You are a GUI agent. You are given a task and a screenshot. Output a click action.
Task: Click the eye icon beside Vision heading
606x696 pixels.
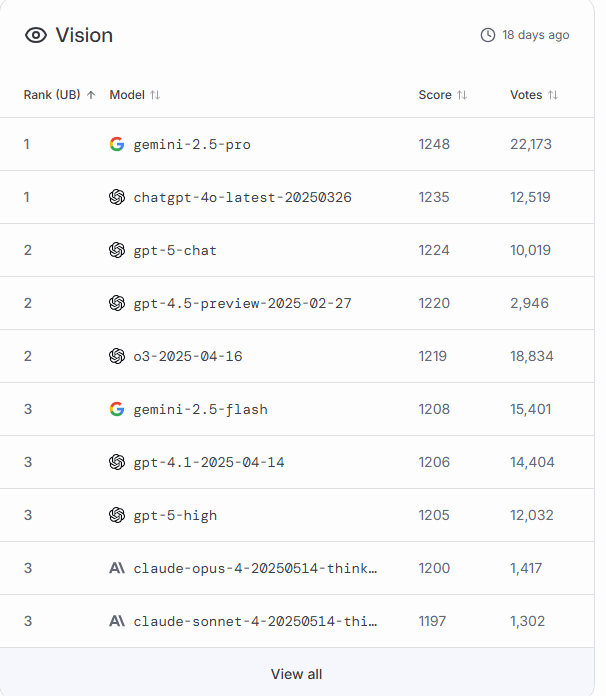[x=36, y=35]
